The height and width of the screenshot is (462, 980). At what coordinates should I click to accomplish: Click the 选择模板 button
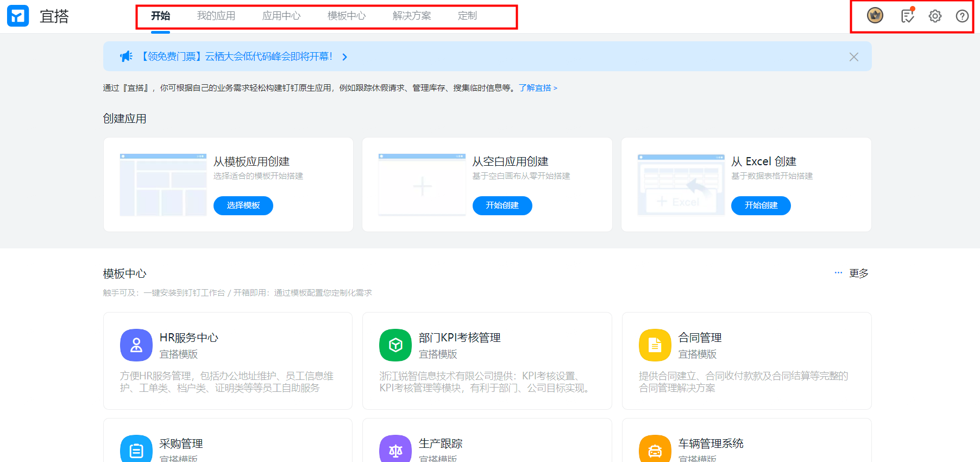click(243, 205)
